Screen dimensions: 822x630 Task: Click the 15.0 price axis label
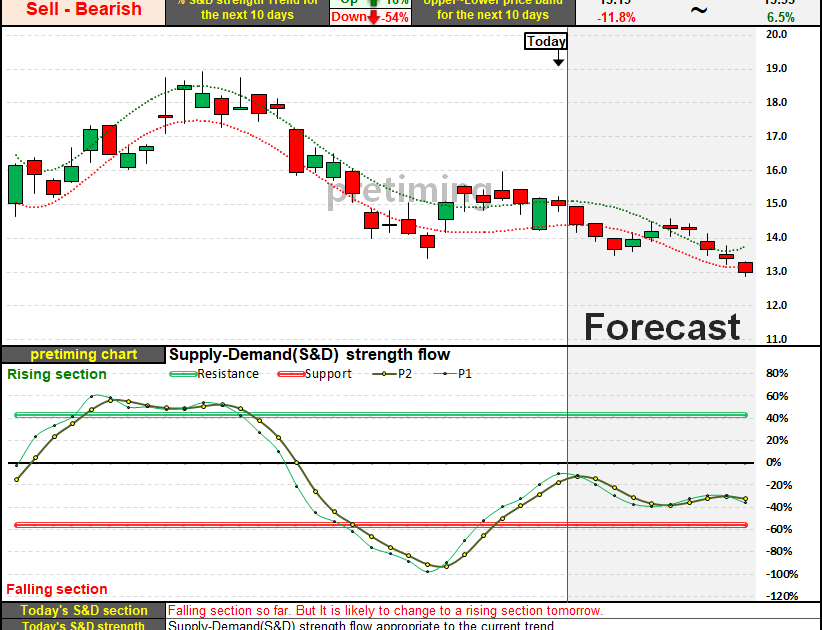[776, 204]
